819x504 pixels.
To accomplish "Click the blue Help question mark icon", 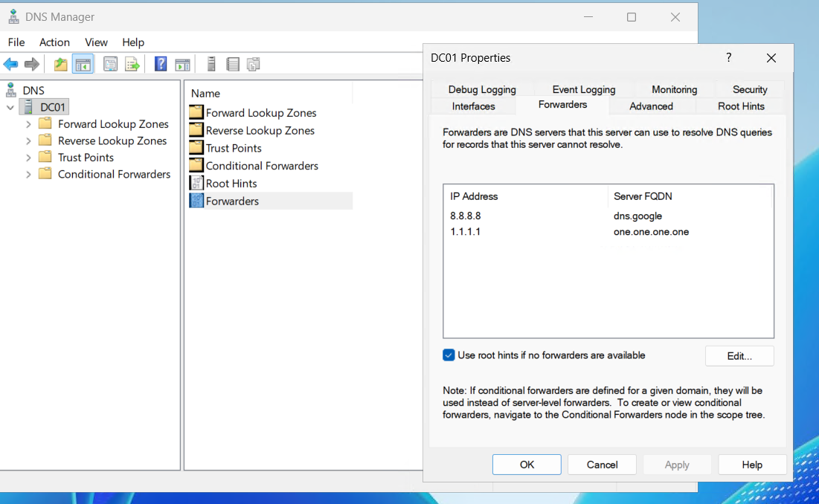I will [161, 64].
